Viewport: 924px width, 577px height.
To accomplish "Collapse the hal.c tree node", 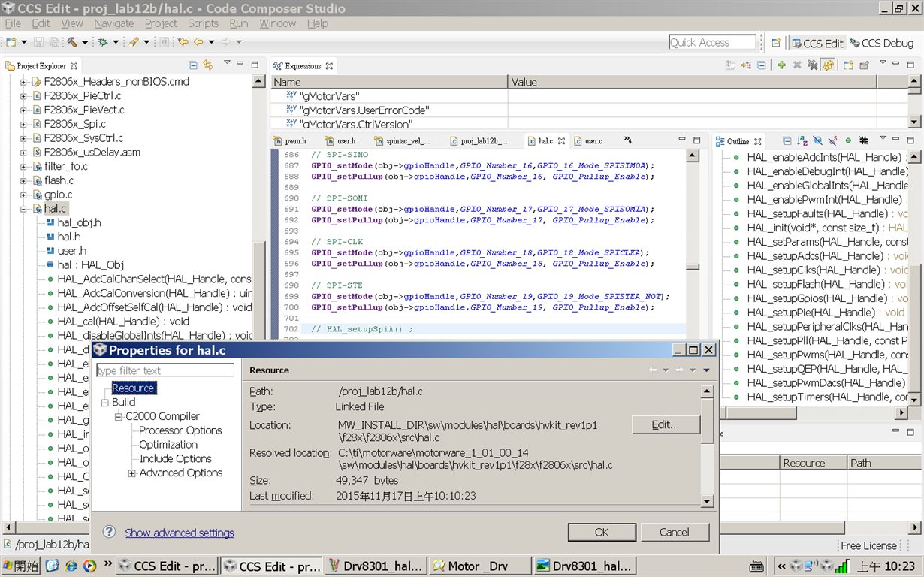I will pyautogui.click(x=23, y=209).
